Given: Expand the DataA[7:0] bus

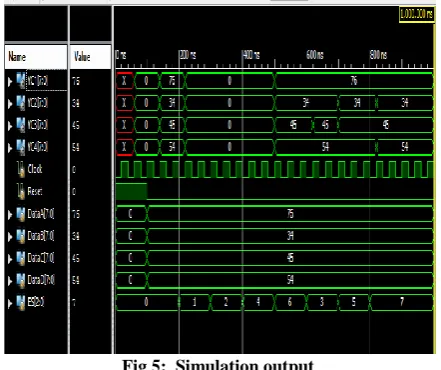Looking at the screenshot, I should [10, 215].
